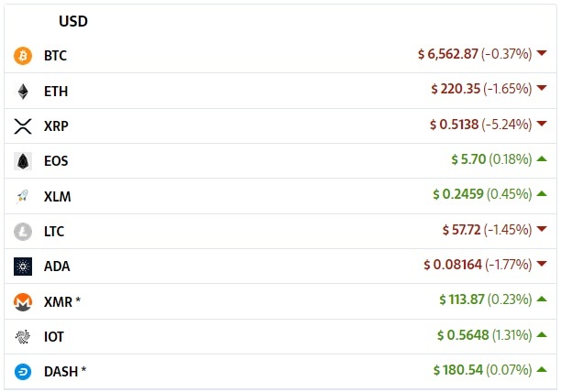561x392 pixels.
Task: Click the EOS coin icon
Action: click(x=23, y=161)
